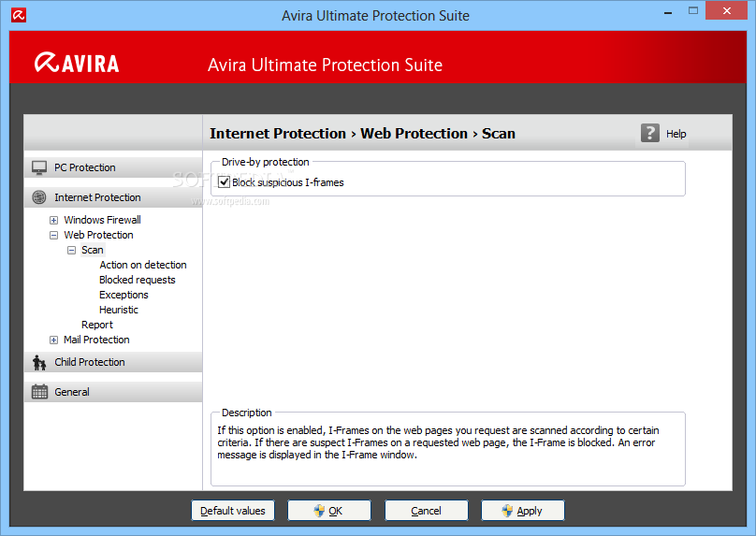
Task: Select Windows Firewall in the tree
Action: [102, 220]
